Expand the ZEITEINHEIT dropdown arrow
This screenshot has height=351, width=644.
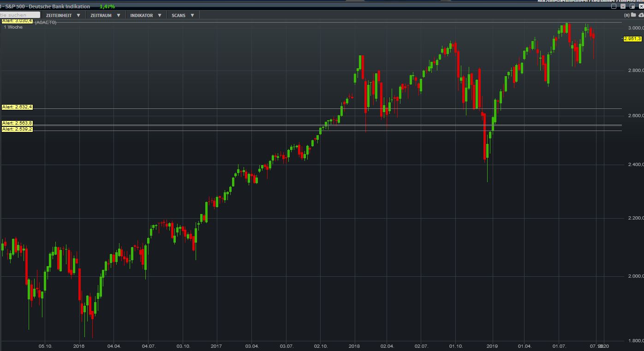[78, 15]
